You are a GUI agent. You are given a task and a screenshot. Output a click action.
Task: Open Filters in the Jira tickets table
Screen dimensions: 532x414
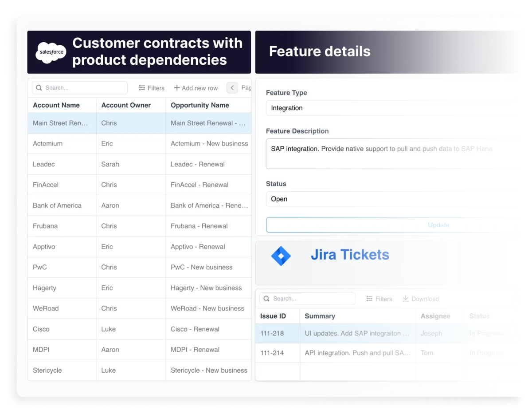(379, 299)
